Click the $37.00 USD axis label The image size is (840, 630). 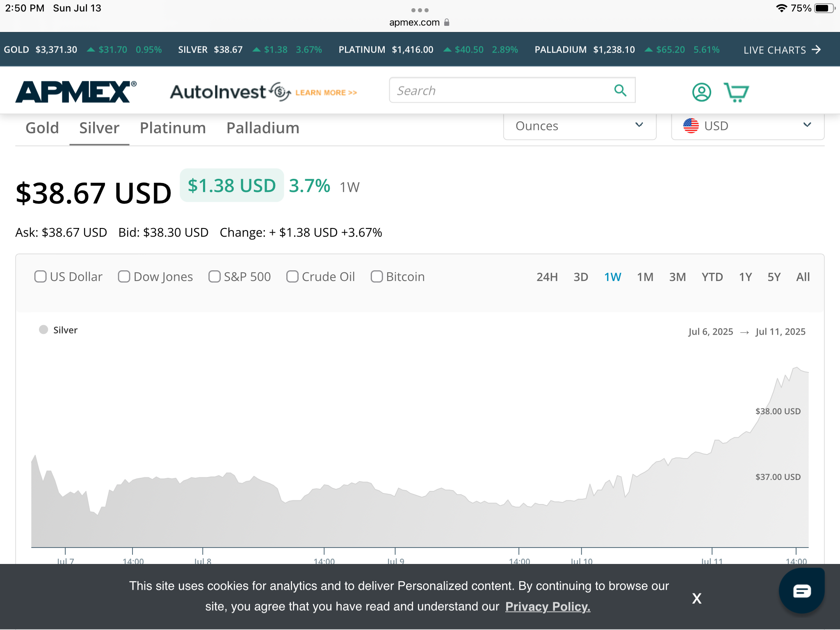[x=778, y=477]
